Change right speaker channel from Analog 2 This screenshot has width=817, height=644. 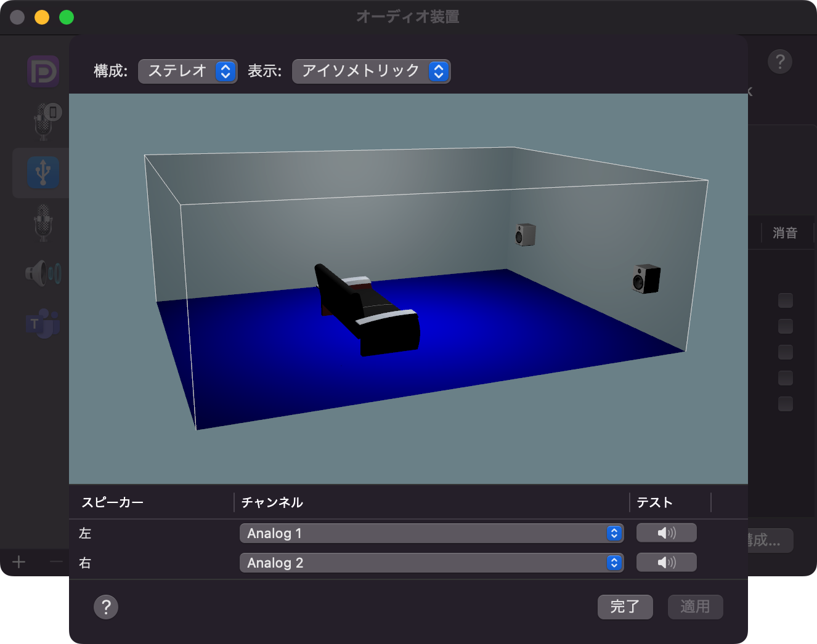(431, 563)
